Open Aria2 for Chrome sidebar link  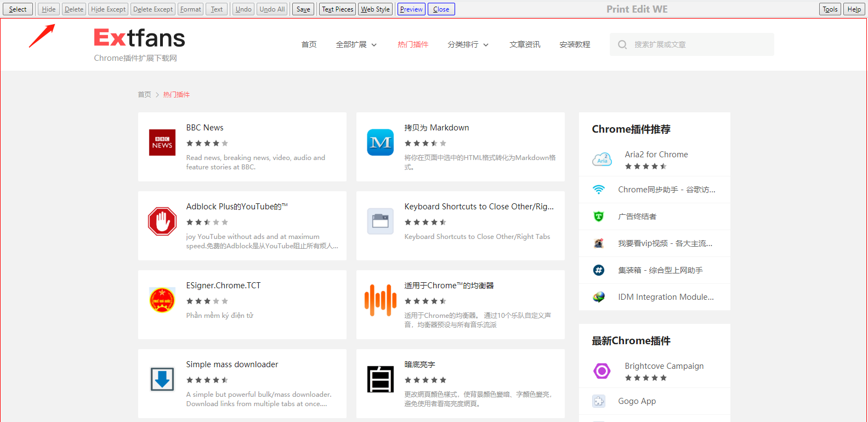click(x=656, y=155)
